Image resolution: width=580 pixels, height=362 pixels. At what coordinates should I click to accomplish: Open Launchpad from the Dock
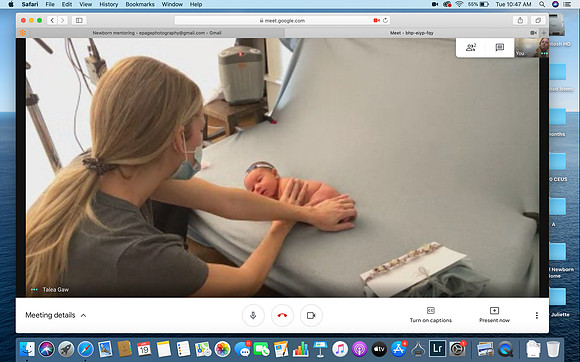(66, 349)
